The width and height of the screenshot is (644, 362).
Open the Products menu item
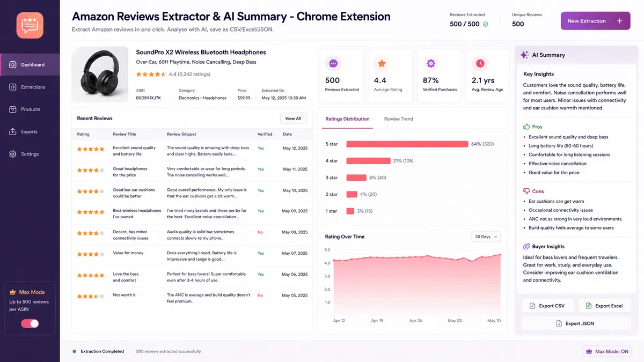(30, 109)
